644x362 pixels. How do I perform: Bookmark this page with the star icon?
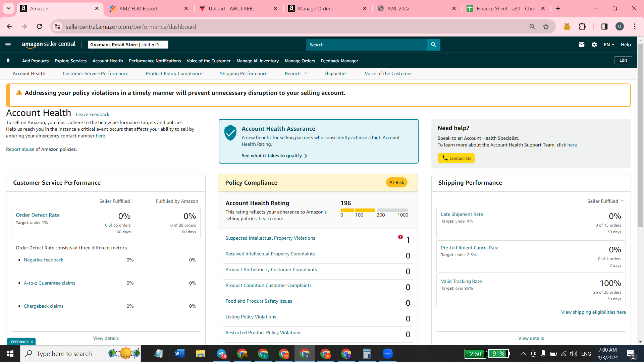(546, 26)
